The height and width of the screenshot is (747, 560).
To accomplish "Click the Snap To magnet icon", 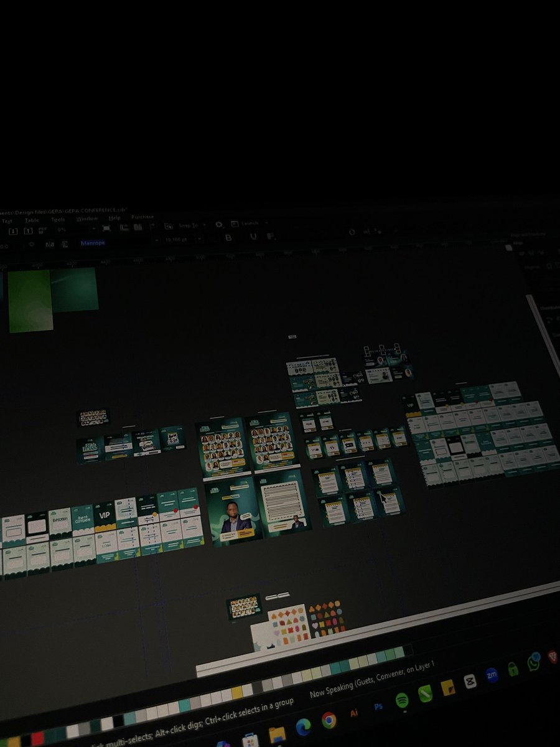I will 169,225.
